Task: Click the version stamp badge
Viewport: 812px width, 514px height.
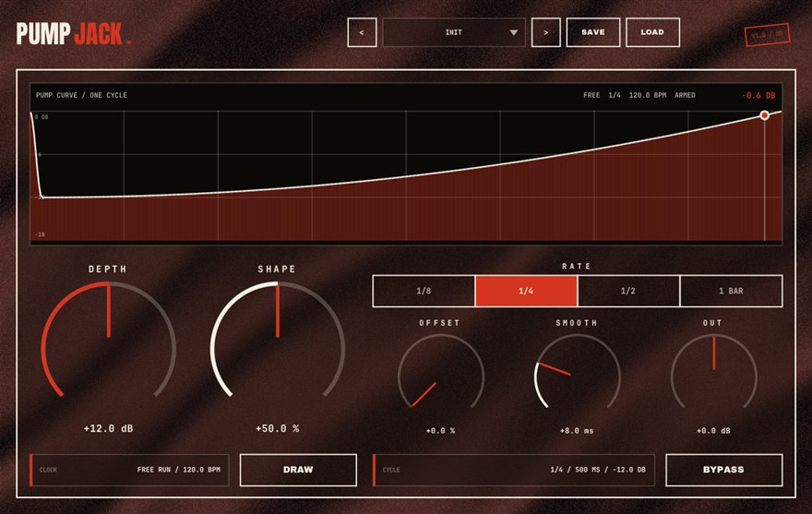Action: coord(767,35)
